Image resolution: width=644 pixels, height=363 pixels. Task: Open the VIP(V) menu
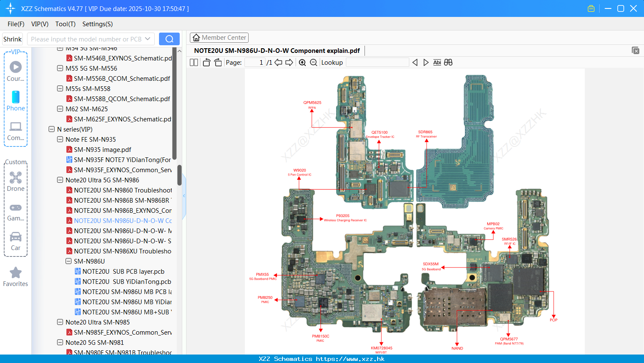[x=40, y=24]
